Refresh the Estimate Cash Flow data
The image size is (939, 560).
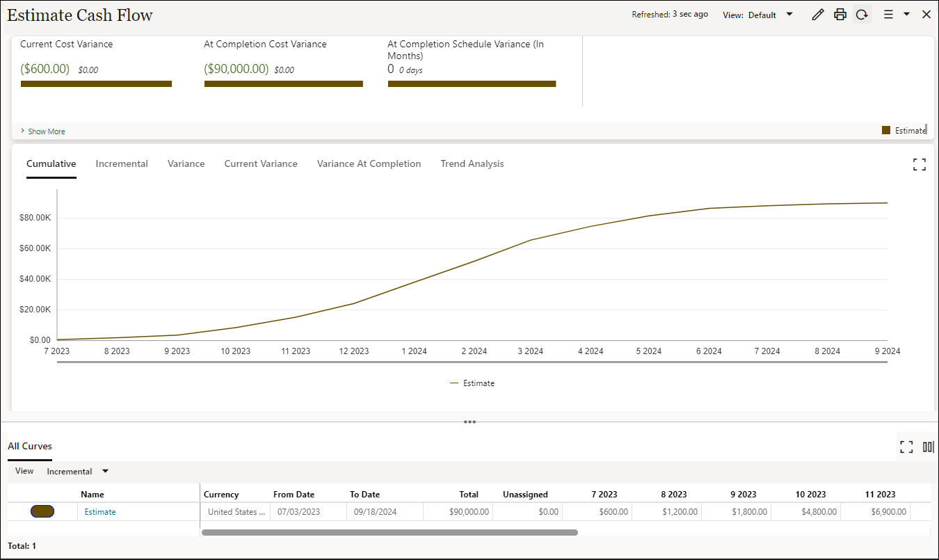862,14
